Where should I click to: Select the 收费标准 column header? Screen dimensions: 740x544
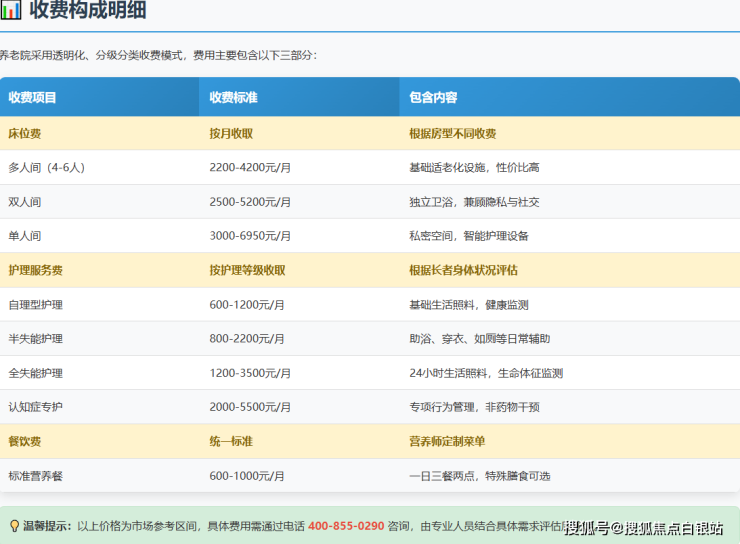234,98
